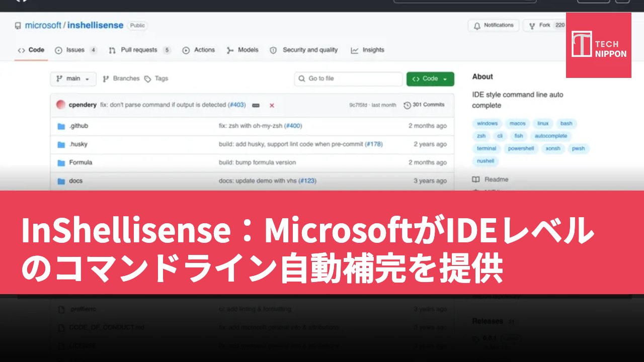The height and width of the screenshot is (362, 644).
Task: Open the Issues tab
Action: point(76,50)
